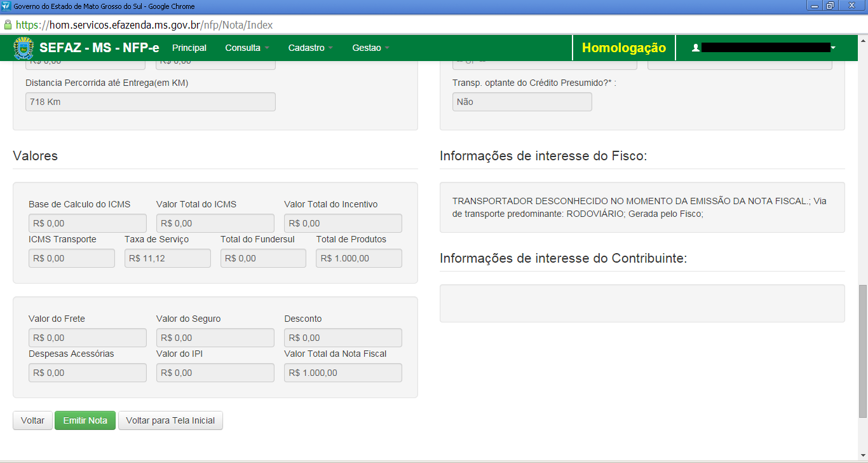Screen dimensions: 868x463
Task: Click the SEFAZ state coat-of-arms logo
Action: [x=24, y=48]
